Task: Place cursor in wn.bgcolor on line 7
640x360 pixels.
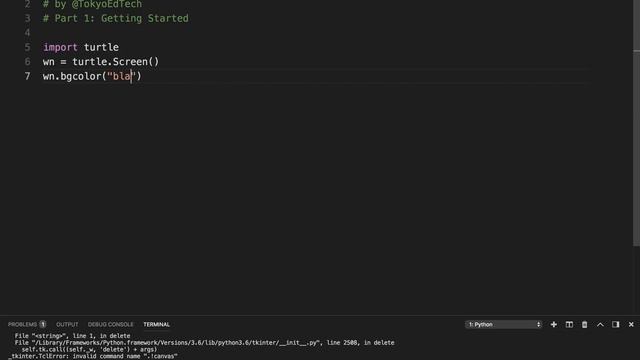Action: (72, 76)
